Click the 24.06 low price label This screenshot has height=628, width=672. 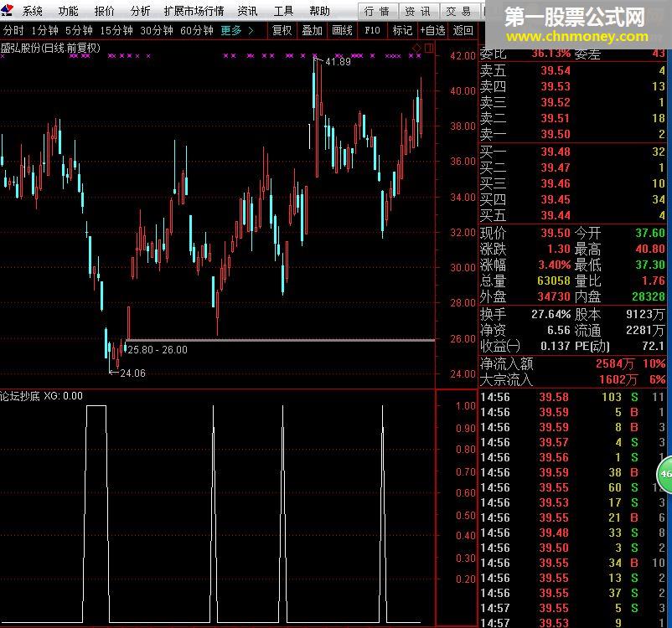[x=132, y=373]
